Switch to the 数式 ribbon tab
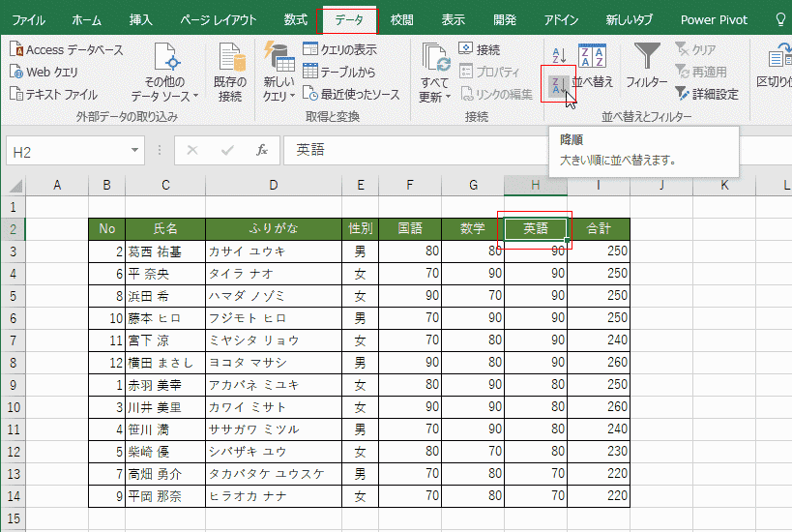This screenshot has height=532, width=792. click(296, 19)
